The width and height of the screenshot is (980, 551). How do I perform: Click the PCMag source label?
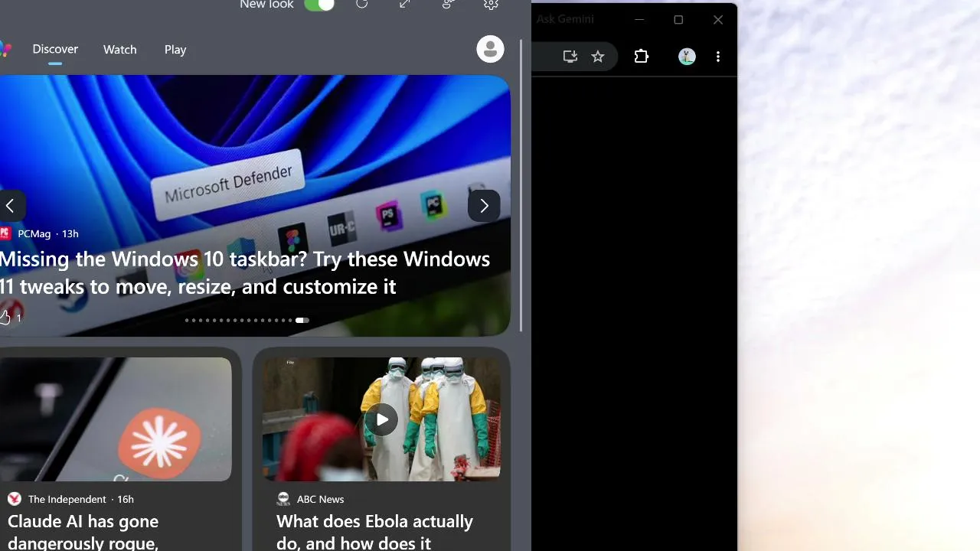tap(34, 233)
